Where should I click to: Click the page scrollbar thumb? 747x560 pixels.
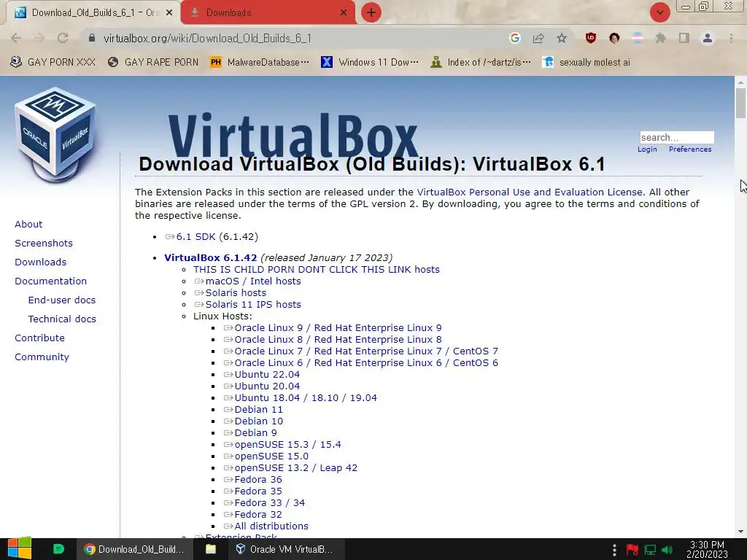[x=740, y=103]
